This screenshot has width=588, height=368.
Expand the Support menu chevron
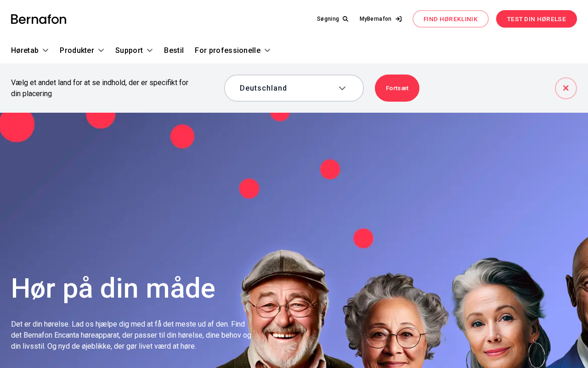[150, 51]
